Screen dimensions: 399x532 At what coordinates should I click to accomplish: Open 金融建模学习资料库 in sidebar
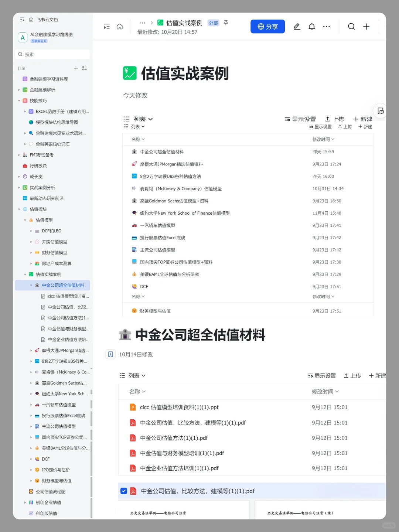pos(49,79)
